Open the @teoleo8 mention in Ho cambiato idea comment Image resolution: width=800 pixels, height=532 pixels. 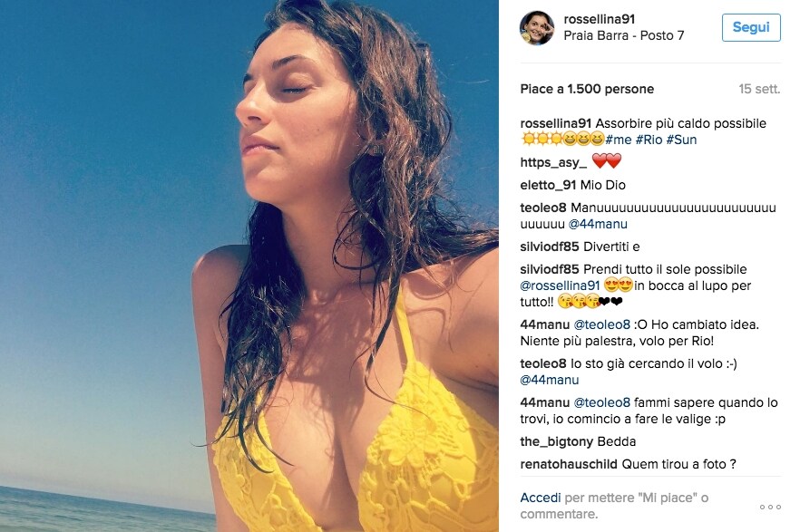coord(602,325)
